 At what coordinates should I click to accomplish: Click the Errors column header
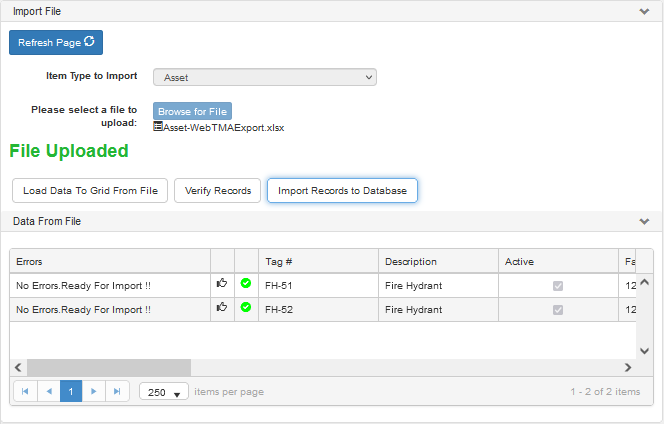[110, 261]
